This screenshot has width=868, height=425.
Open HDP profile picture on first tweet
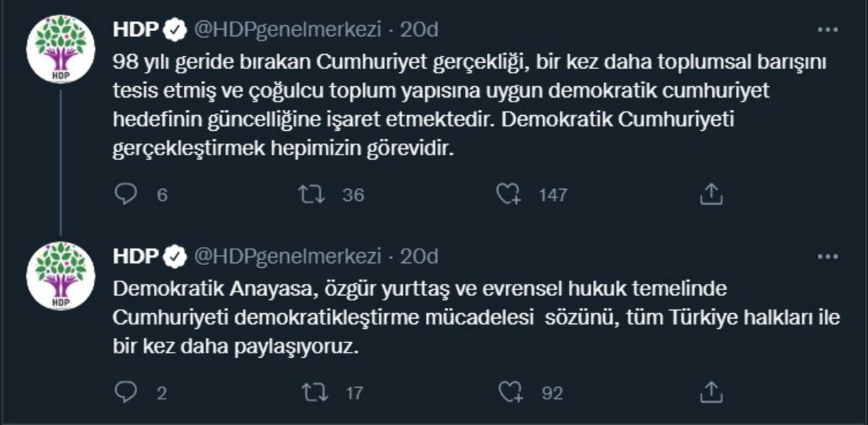[x=60, y=48]
